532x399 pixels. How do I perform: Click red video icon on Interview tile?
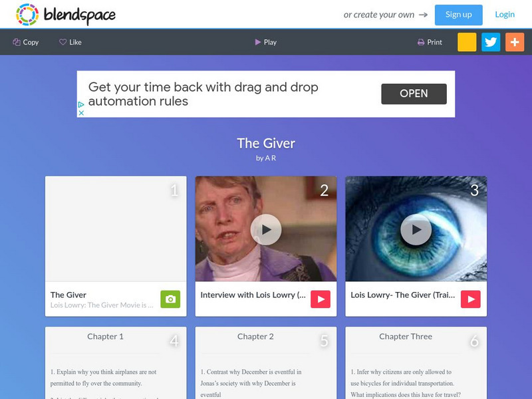[321, 299]
